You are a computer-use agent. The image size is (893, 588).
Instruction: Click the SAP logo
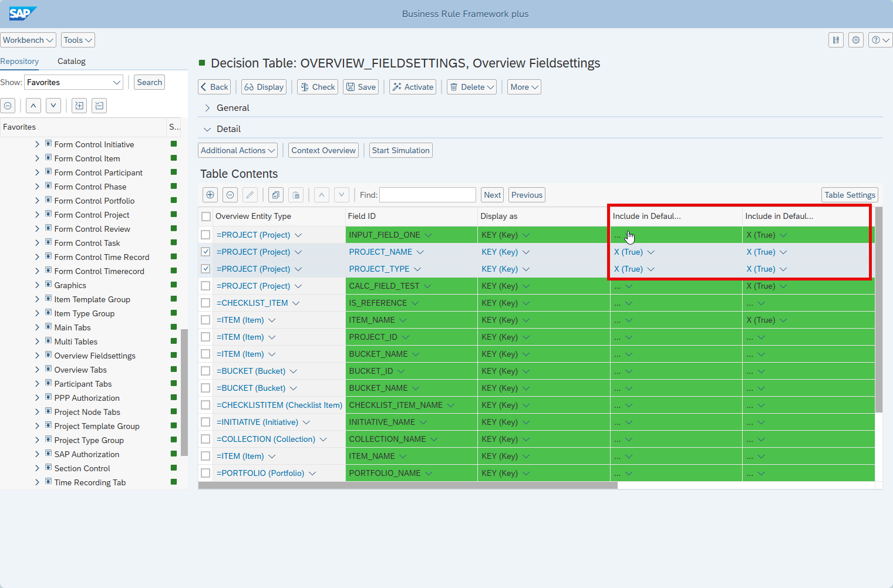(22, 13)
